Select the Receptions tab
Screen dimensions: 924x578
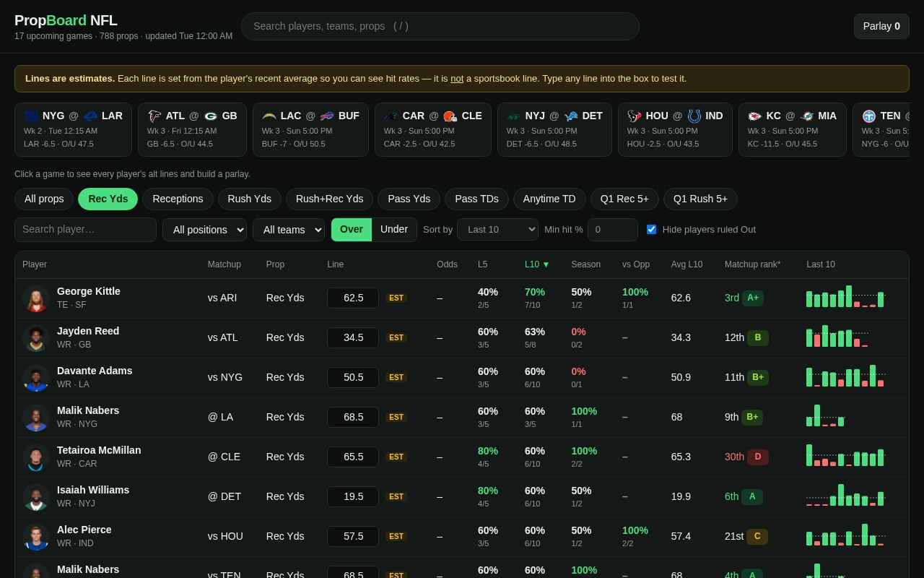point(178,199)
